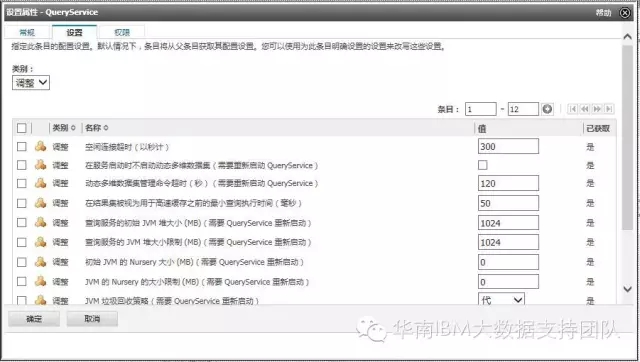Enable the don't start dynamic cubes value checkbox
Image resolution: width=640 pixels, height=362 pixels.
click(483, 165)
